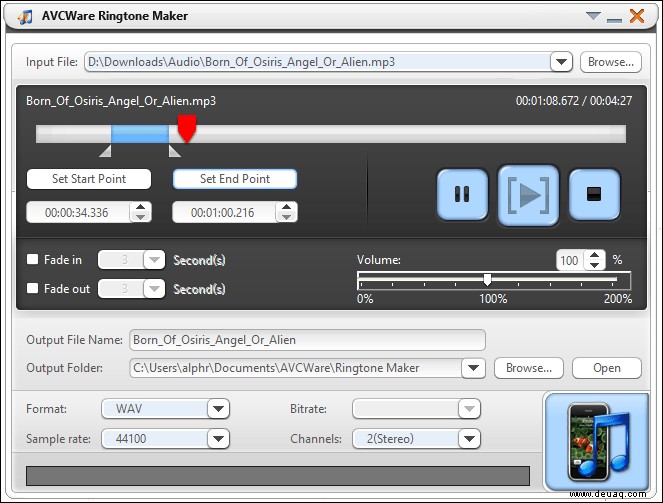Click the start time field 00:00:34.336
The height and width of the screenshot is (503, 663).
[x=77, y=212]
